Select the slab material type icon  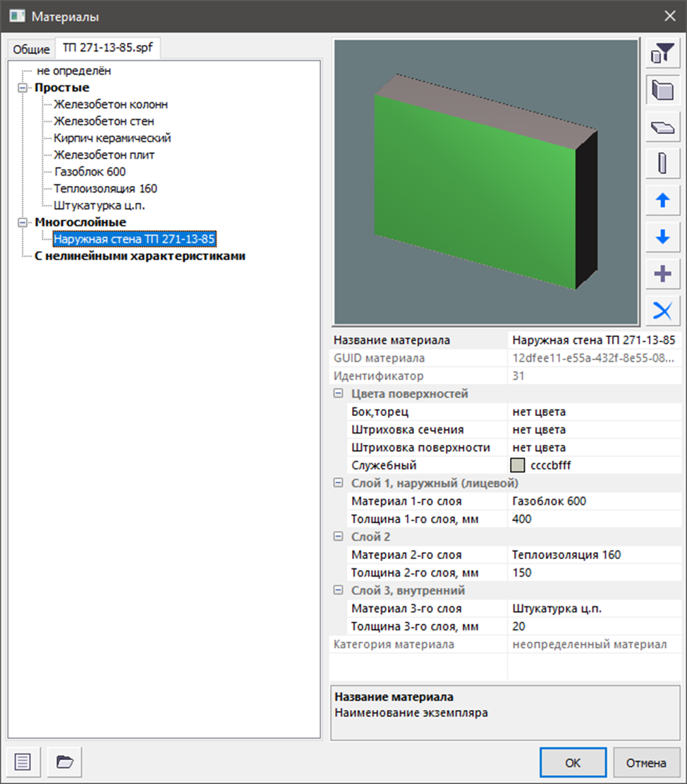tap(662, 128)
